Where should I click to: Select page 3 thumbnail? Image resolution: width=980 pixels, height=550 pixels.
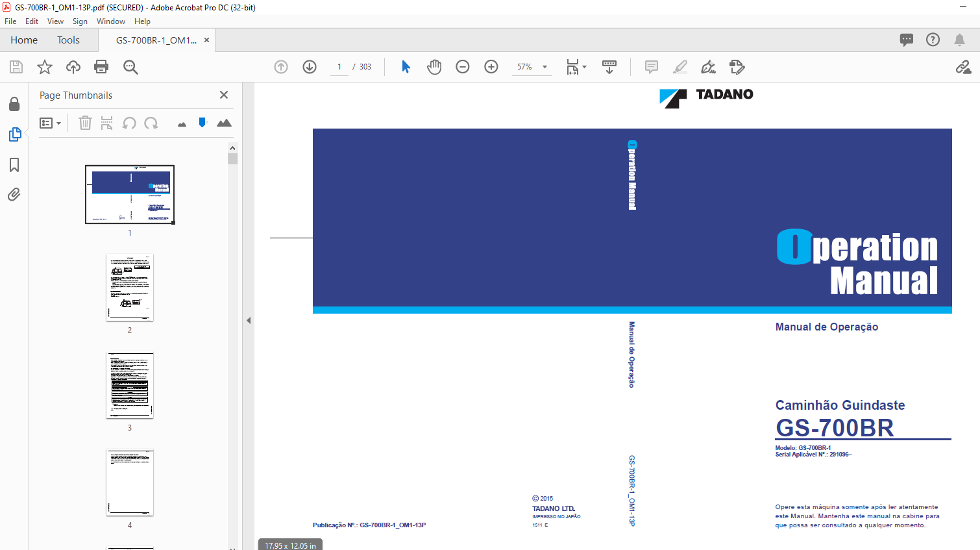(130, 385)
